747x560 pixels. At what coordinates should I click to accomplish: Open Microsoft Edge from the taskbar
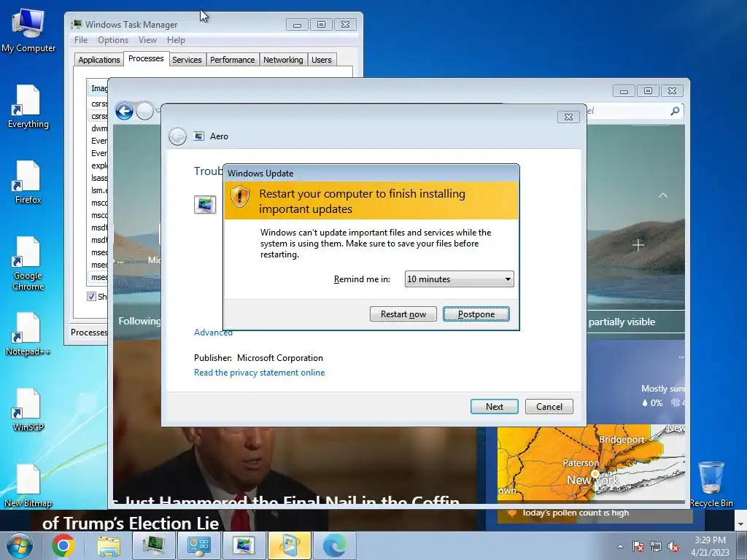tap(334, 545)
